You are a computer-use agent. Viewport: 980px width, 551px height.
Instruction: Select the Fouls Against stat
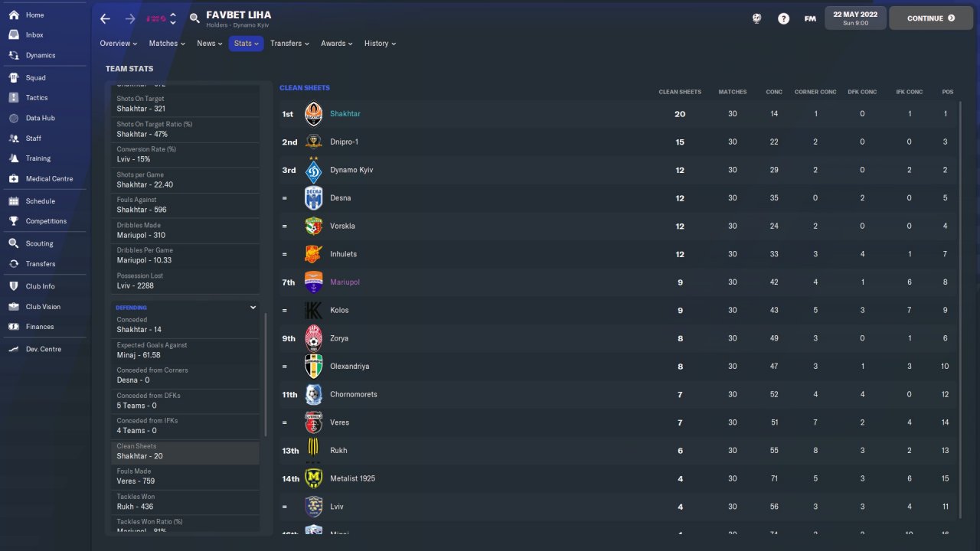click(x=187, y=205)
